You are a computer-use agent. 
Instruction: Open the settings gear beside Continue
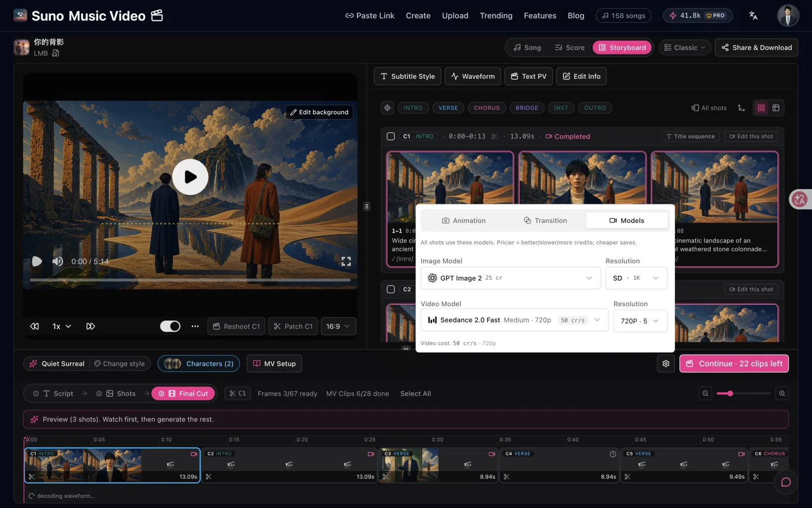[x=666, y=364]
